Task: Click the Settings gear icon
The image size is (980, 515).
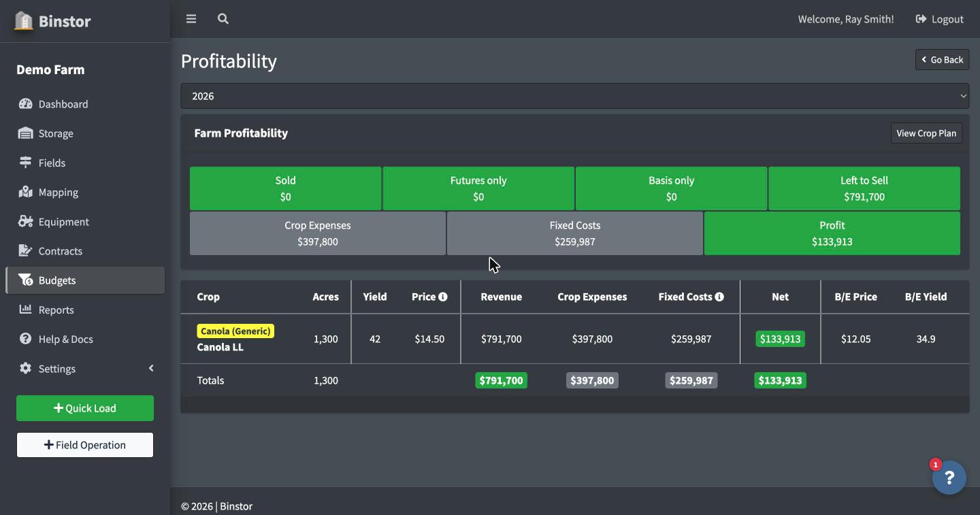Action: (x=26, y=368)
